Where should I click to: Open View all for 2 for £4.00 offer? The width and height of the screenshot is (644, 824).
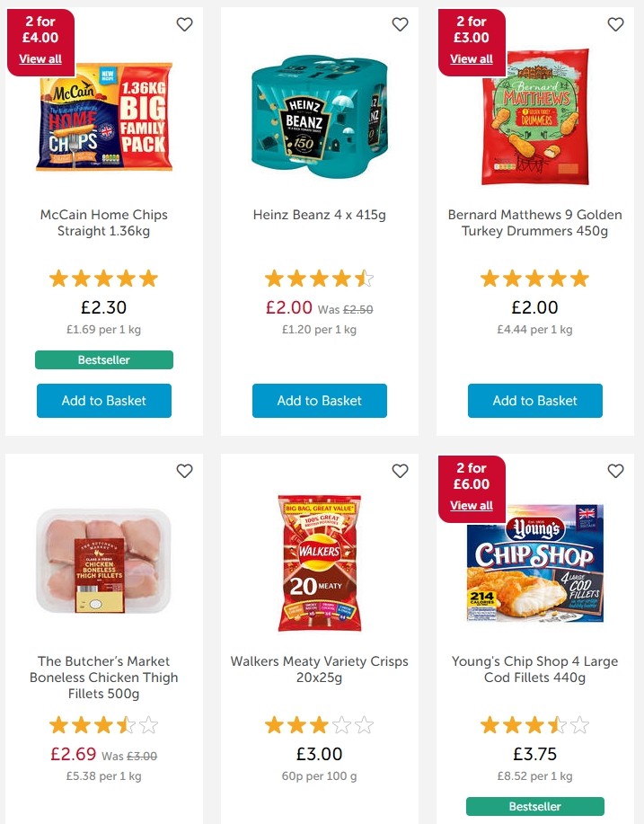point(40,58)
